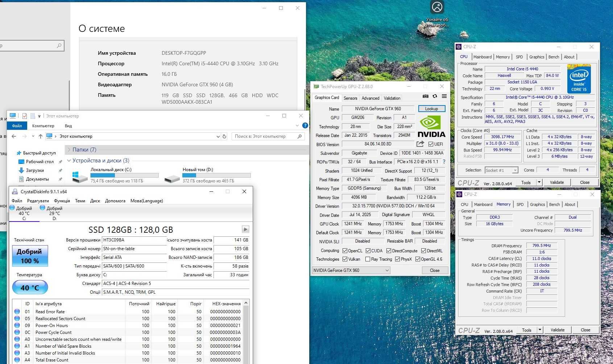Viewport: 613px width, 364px height.
Task: Click Intel Core i5 logo in CPU-Z
Action: [x=579, y=79]
